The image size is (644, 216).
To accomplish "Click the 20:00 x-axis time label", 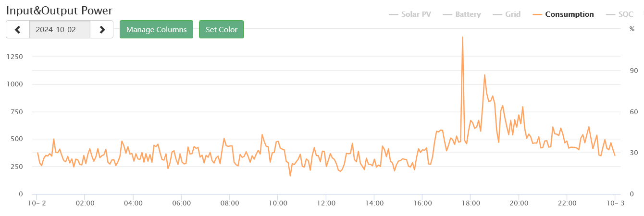I will 519,203.
